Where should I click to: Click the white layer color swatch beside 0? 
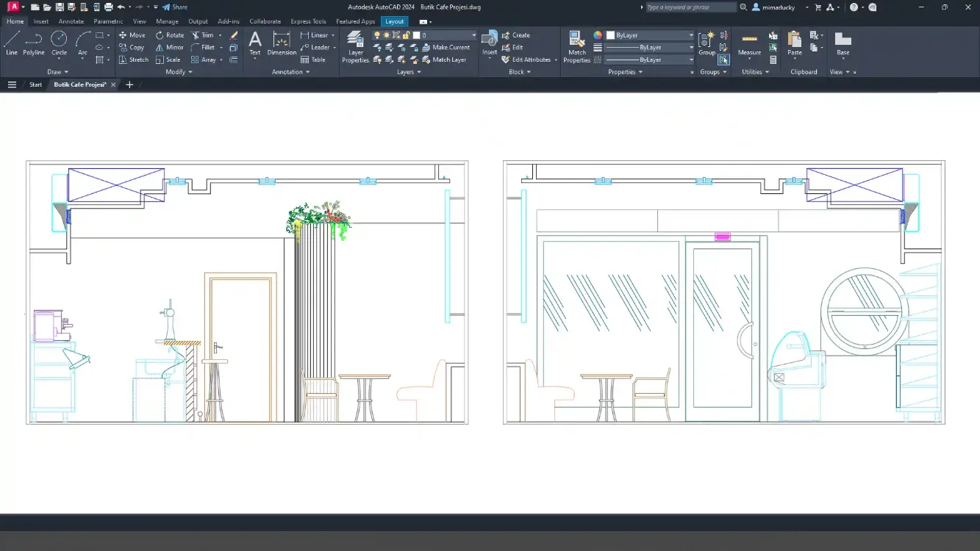click(416, 35)
